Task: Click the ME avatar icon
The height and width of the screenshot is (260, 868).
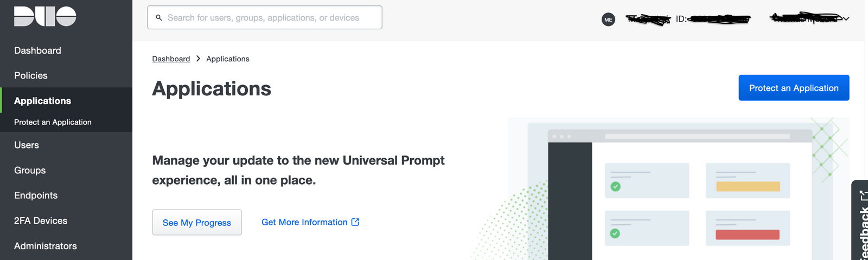Action: point(608,19)
